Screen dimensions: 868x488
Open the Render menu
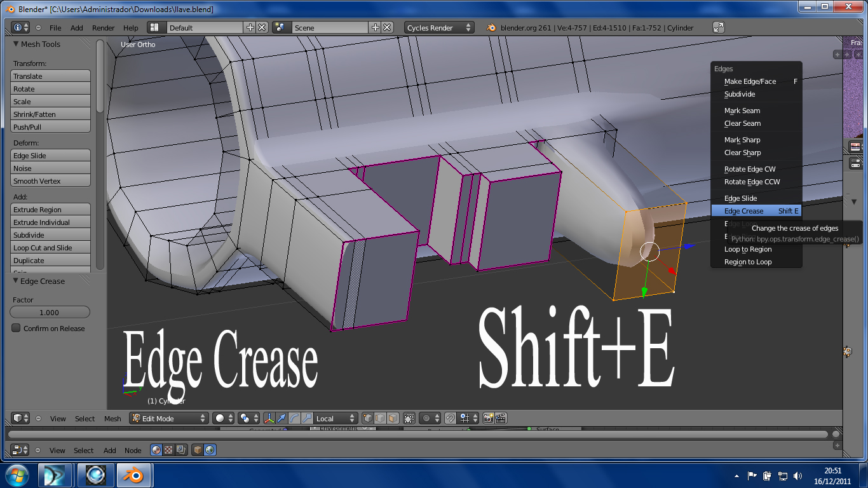(x=104, y=28)
